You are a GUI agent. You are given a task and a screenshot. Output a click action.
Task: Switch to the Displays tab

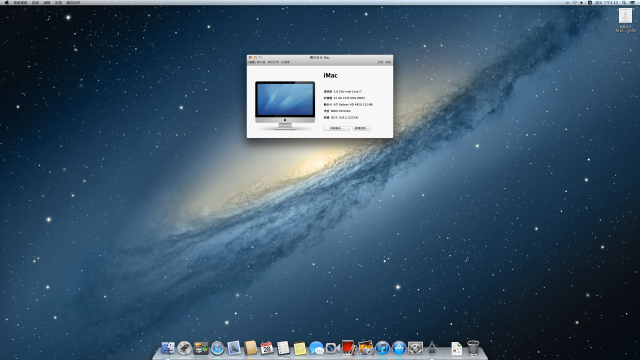[x=261, y=62]
